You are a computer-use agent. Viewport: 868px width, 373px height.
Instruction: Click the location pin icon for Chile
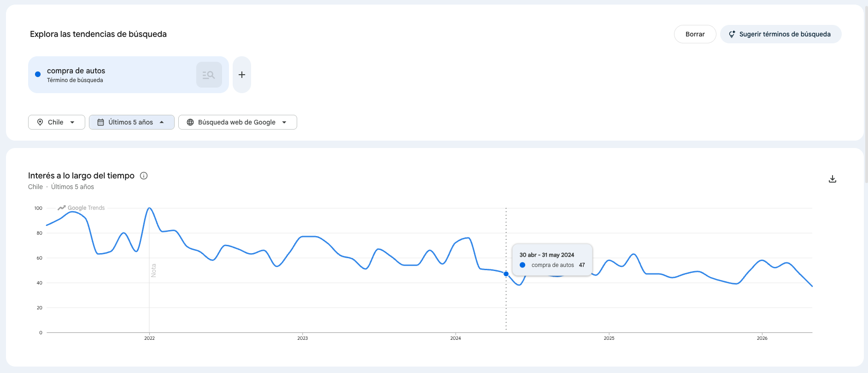click(40, 122)
